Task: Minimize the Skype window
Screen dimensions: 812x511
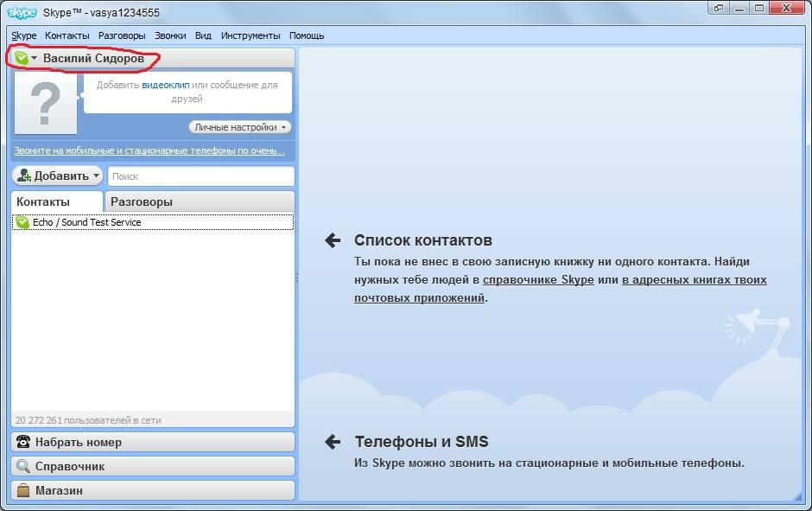Action: pos(739,8)
